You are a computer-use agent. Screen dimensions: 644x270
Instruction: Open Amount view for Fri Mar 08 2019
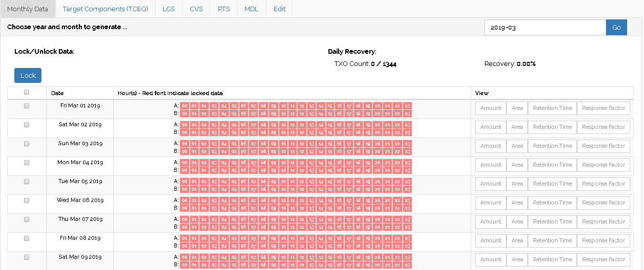click(x=491, y=241)
